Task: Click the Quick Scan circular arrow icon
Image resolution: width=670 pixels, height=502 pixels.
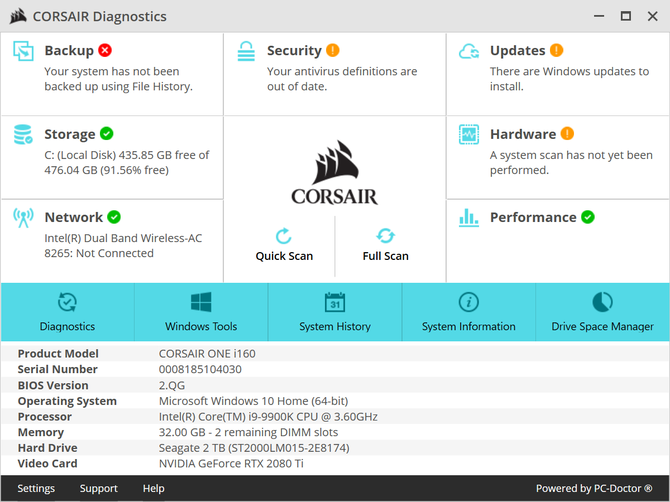Action: pos(284,236)
